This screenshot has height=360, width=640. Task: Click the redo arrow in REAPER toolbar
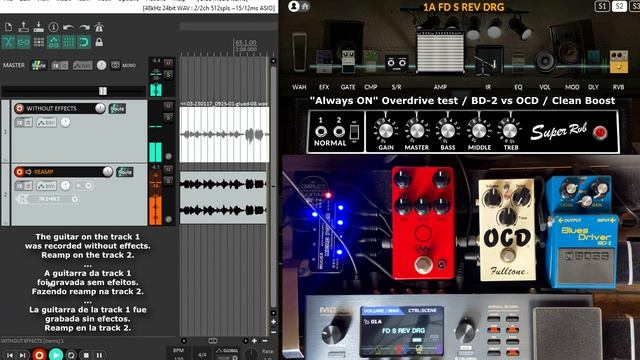[84, 27]
